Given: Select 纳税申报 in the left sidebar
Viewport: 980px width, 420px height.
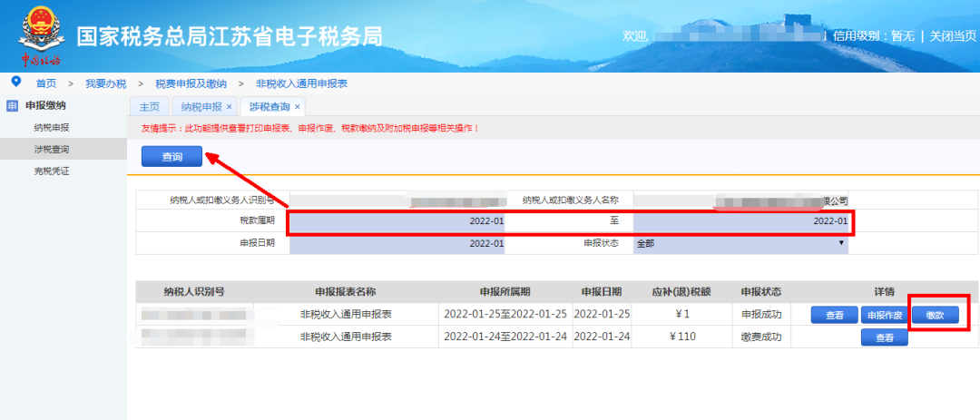Looking at the screenshot, I should click(x=51, y=127).
